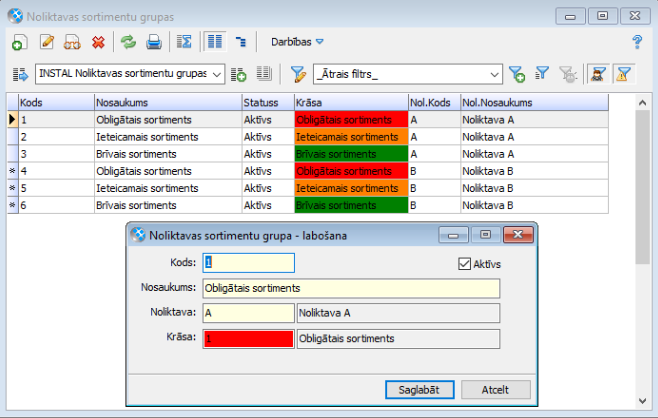Click the Krāsa name field showing Obligātais sortiments

(x=398, y=339)
